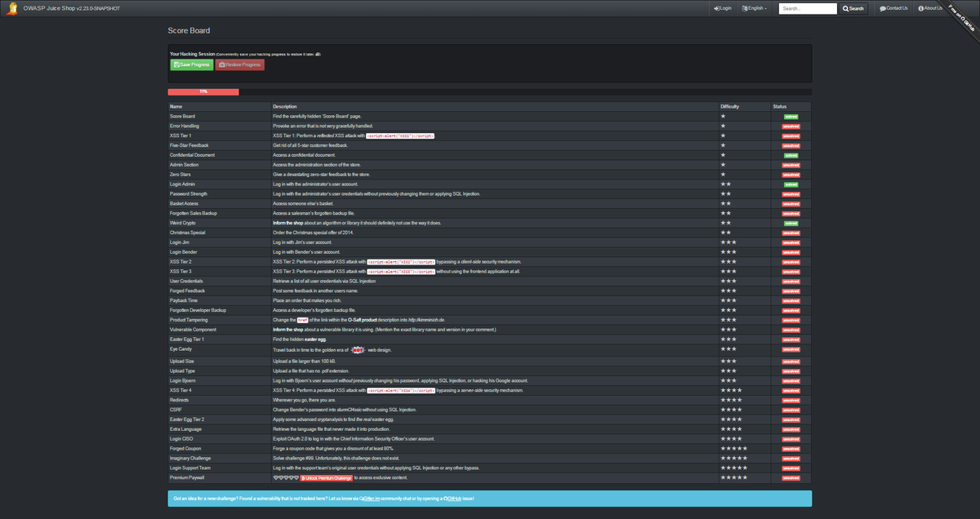Click the solved badge for Confidential Document
Image resolution: width=980 pixels, height=519 pixels.
(x=791, y=155)
